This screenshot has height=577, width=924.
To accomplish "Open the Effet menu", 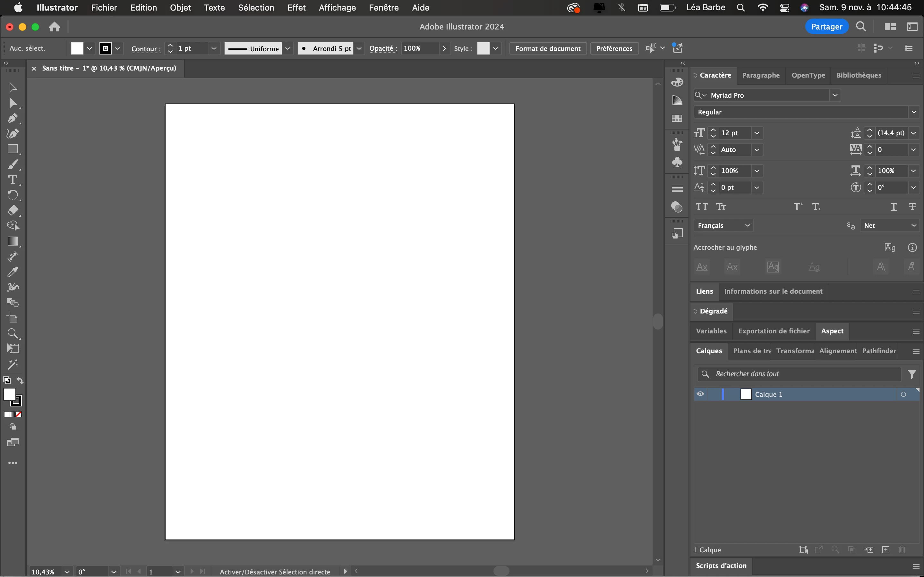I will (296, 8).
